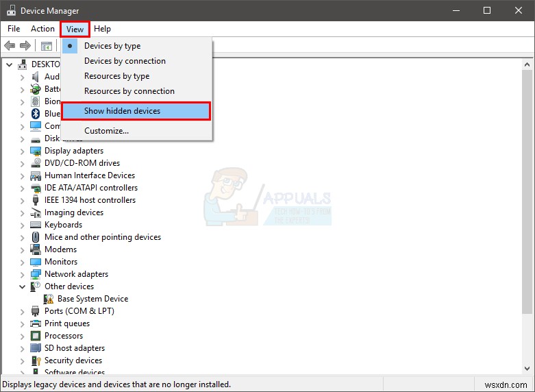Open the Action menu
Screen dimensions: 535x392
pyautogui.click(x=42, y=29)
